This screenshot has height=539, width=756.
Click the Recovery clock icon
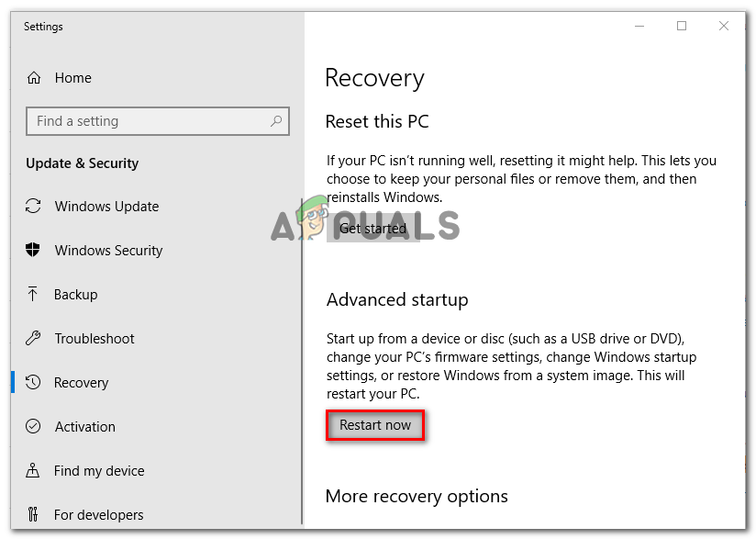coord(33,383)
